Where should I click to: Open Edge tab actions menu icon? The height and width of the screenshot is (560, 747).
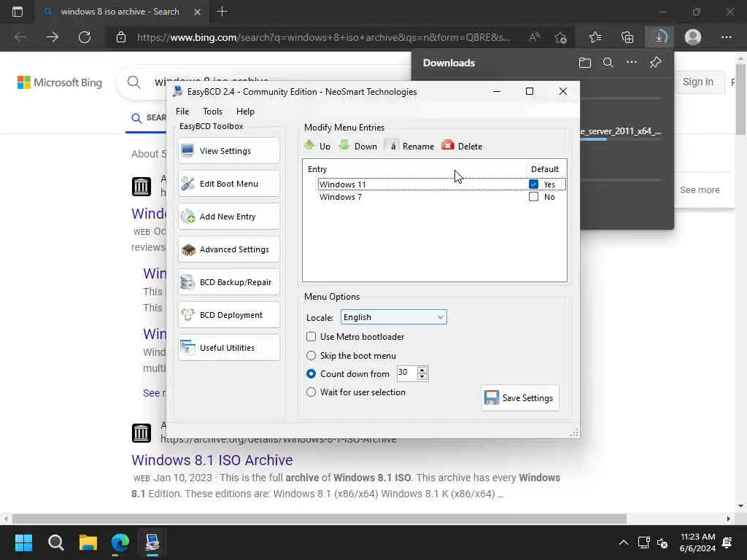tap(18, 12)
